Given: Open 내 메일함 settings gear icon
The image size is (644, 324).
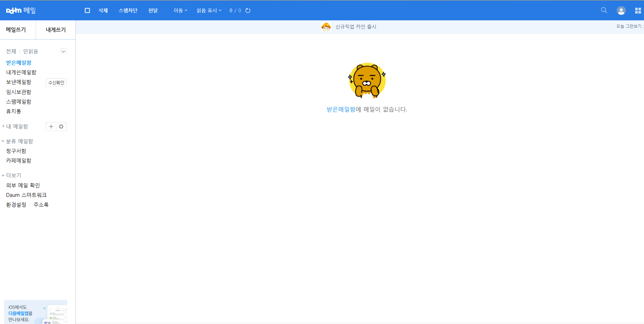Looking at the screenshot, I should pos(61,126).
